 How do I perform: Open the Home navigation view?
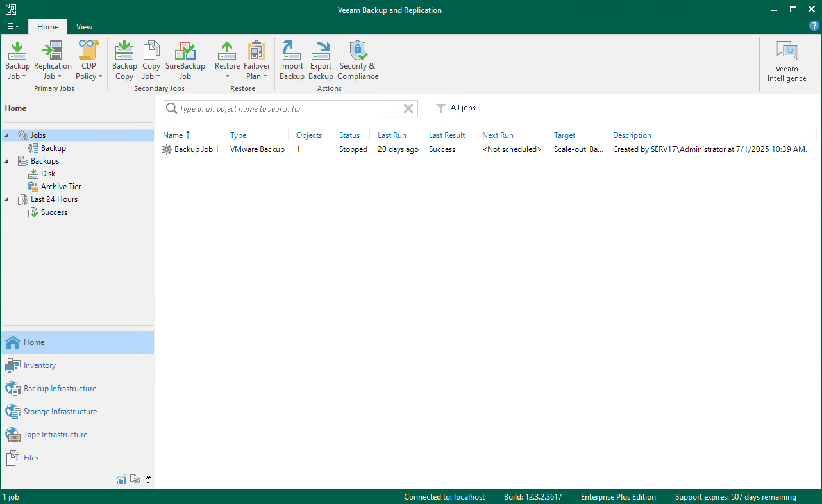(x=78, y=342)
